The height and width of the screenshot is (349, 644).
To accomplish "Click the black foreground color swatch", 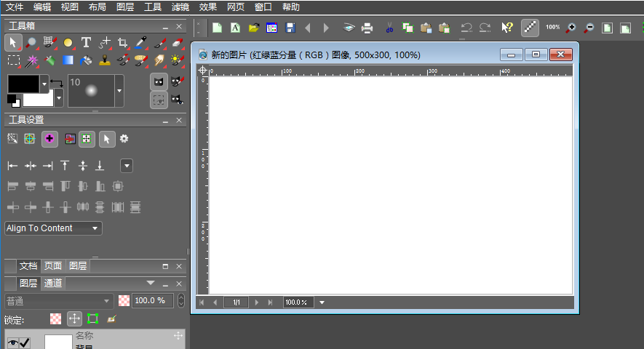I will coord(24,84).
